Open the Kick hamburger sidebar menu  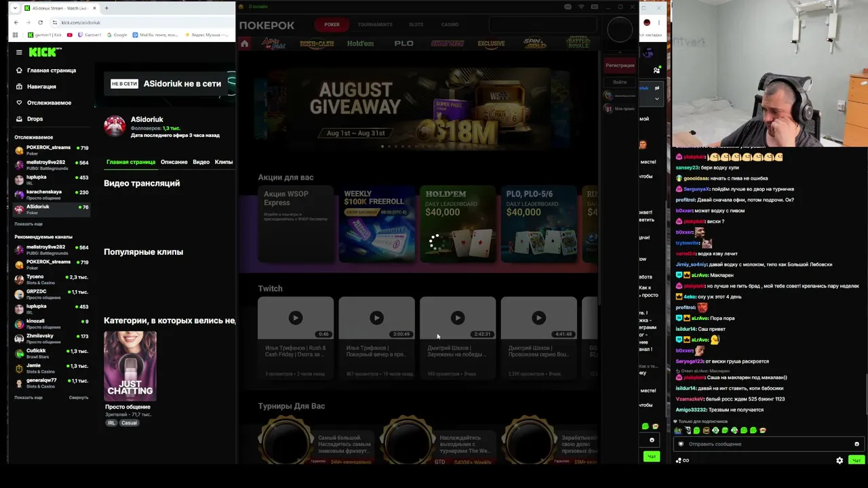pos(19,52)
